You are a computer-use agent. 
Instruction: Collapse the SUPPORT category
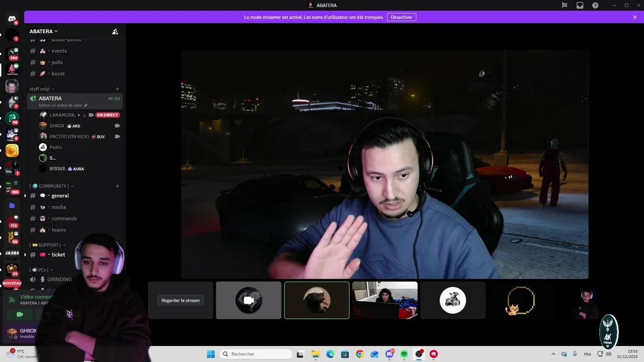pos(48,245)
